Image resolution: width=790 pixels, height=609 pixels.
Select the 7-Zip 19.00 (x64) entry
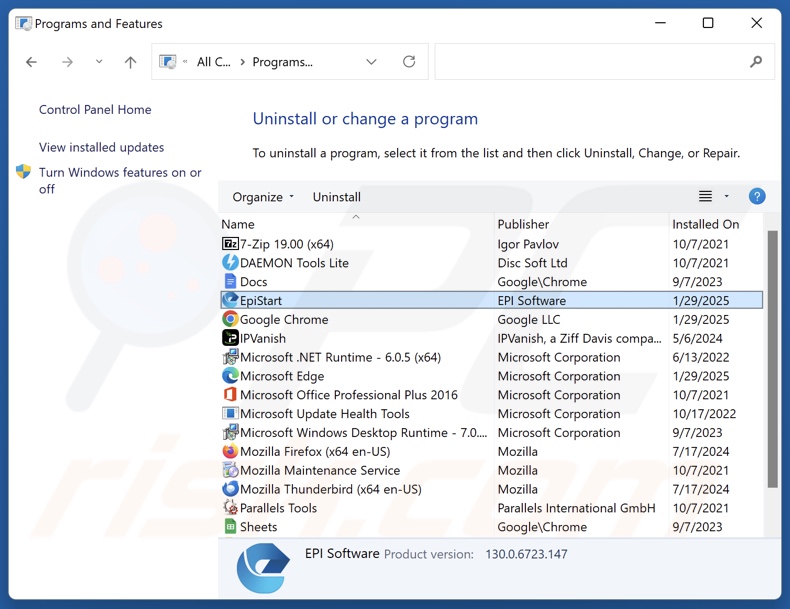287,244
